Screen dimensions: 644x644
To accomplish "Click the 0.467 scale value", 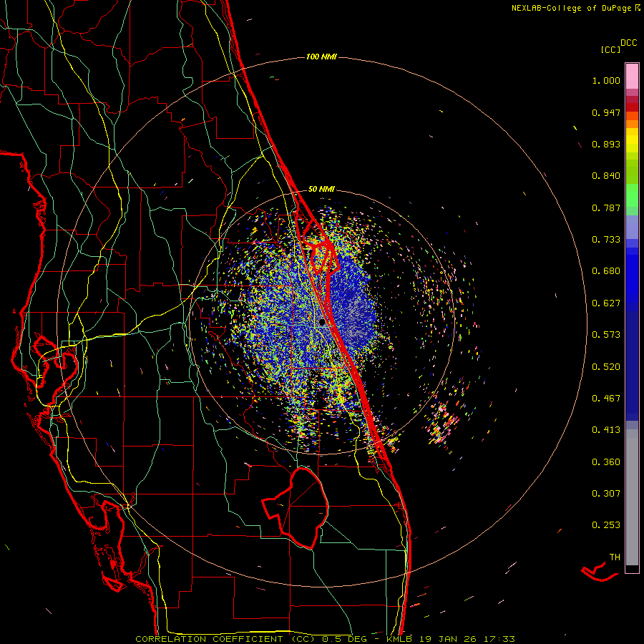I will (x=606, y=399).
